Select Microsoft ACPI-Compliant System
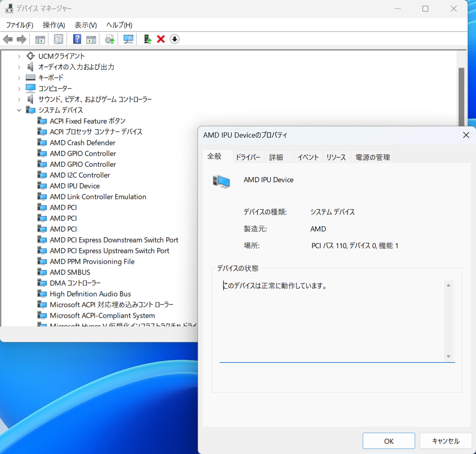The height and width of the screenshot is (454, 476). [102, 316]
